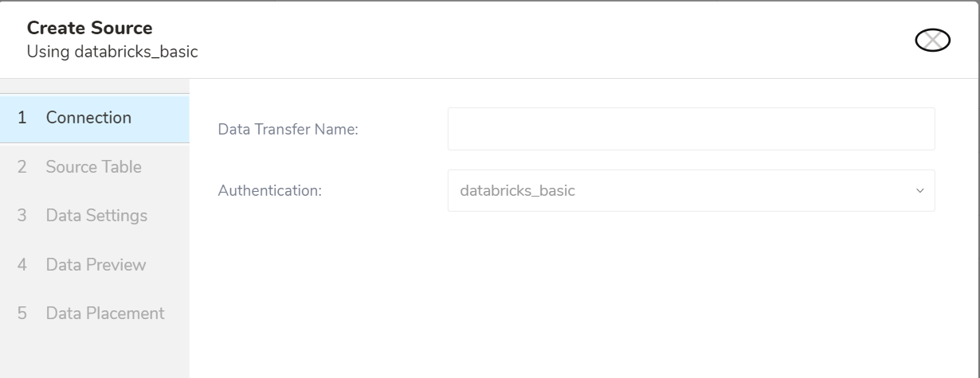980x378 pixels.
Task: Close the Create Source dialog
Action: [933, 41]
